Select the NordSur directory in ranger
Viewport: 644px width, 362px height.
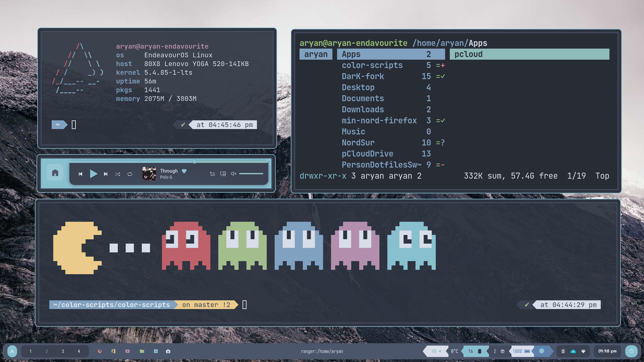pyautogui.click(x=391, y=143)
